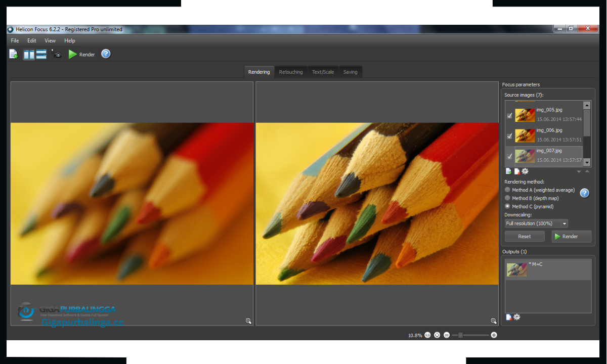Set zoom to 1:1 actual size
607x364 pixels.
428,335
